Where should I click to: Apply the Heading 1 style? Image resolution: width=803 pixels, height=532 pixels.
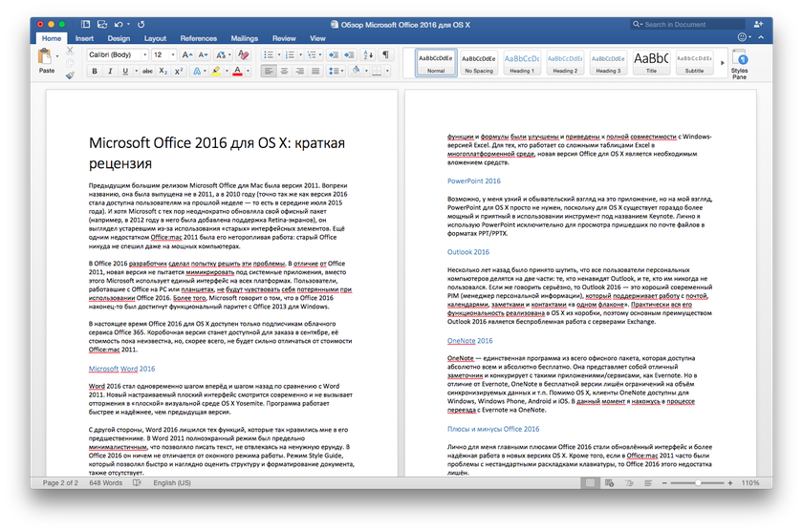pos(522,63)
